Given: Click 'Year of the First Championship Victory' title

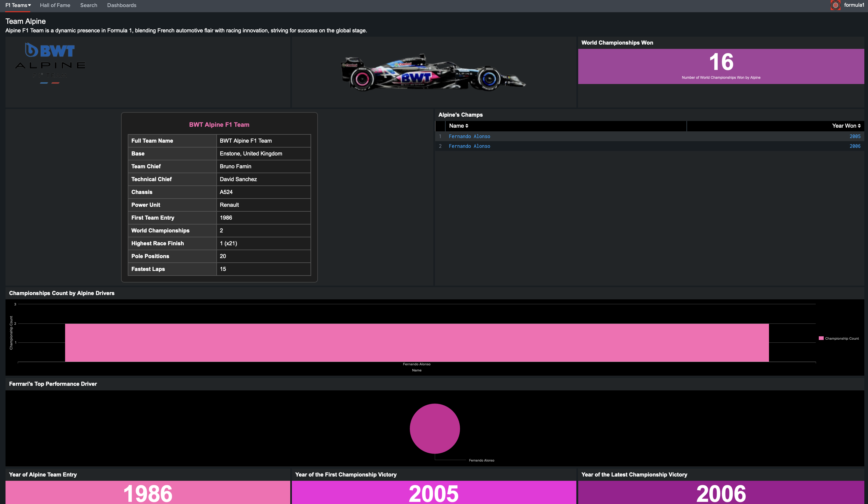Looking at the screenshot, I should tap(346, 474).
